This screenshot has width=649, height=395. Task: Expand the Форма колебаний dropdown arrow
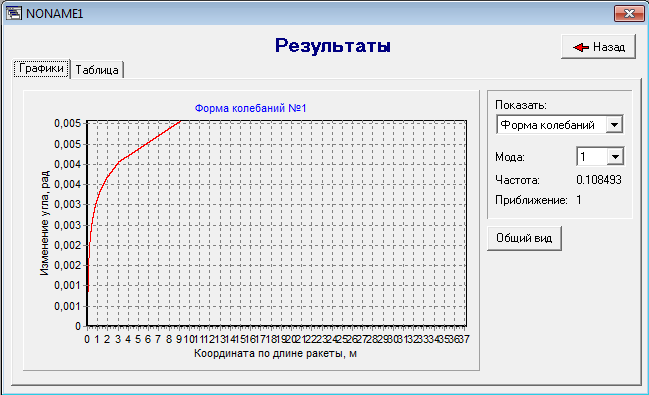coord(614,125)
